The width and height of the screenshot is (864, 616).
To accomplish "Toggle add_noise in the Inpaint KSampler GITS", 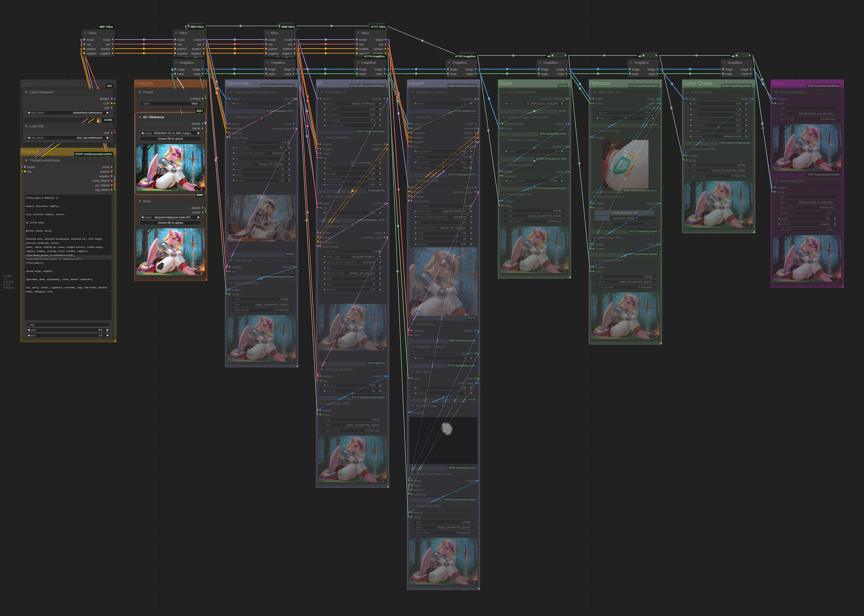I will click(443, 206).
